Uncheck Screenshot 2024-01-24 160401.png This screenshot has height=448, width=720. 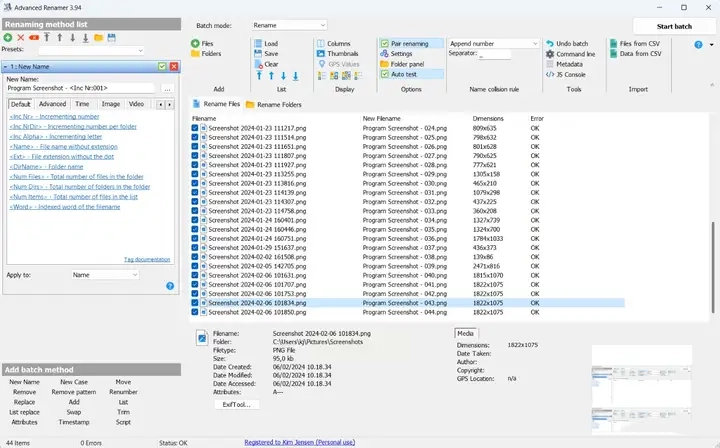[195, 220]
